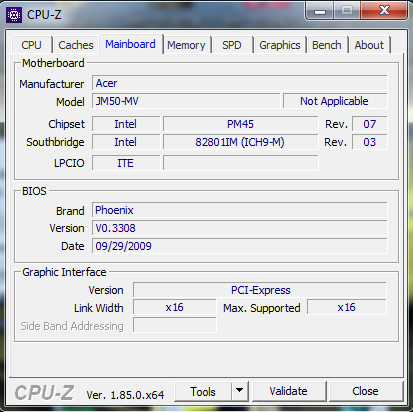The image size is (413, 412).
Task: Switch to the Memory tab
Action: [x=186, y=45]
